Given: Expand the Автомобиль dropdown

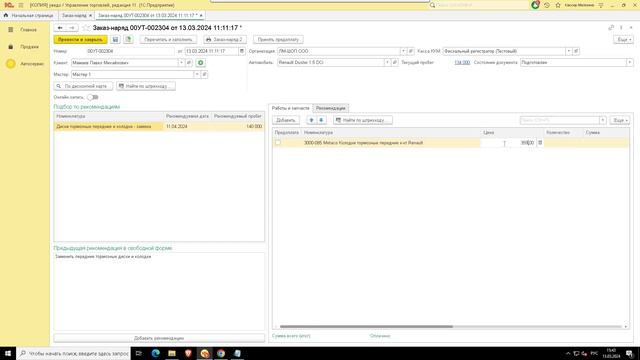Looking at the screenshot, I should [x=387, y=62].
